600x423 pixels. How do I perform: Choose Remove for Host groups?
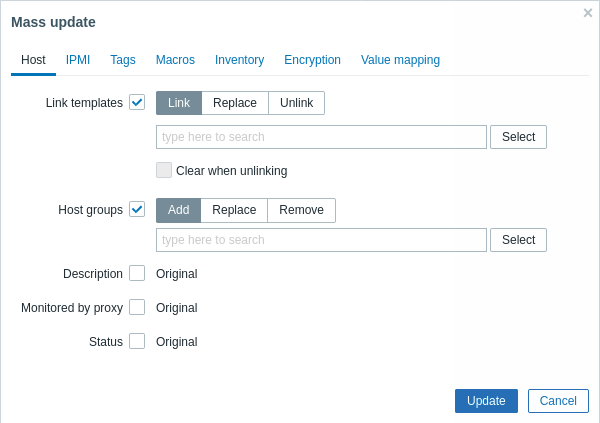pyautogui.click(x=302, y=210)
